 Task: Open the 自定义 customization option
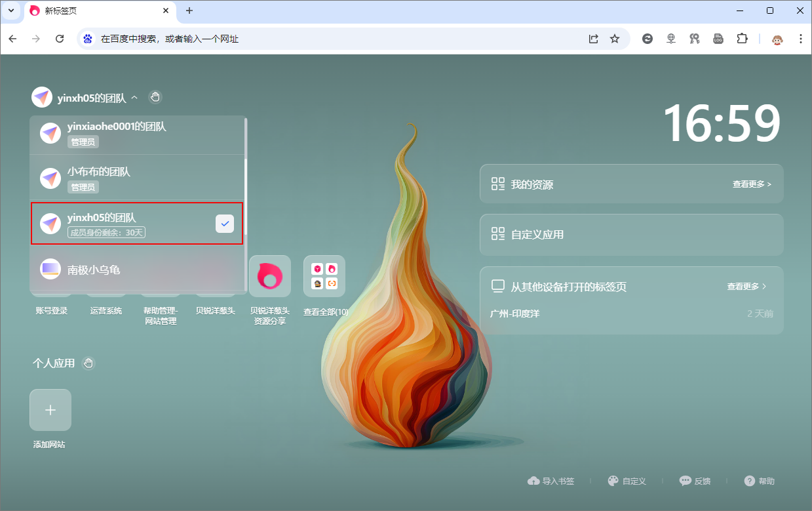point(627,481)
